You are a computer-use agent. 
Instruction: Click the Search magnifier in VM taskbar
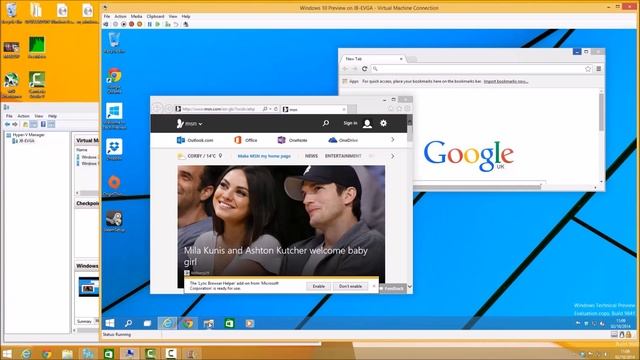pos(128,323)
